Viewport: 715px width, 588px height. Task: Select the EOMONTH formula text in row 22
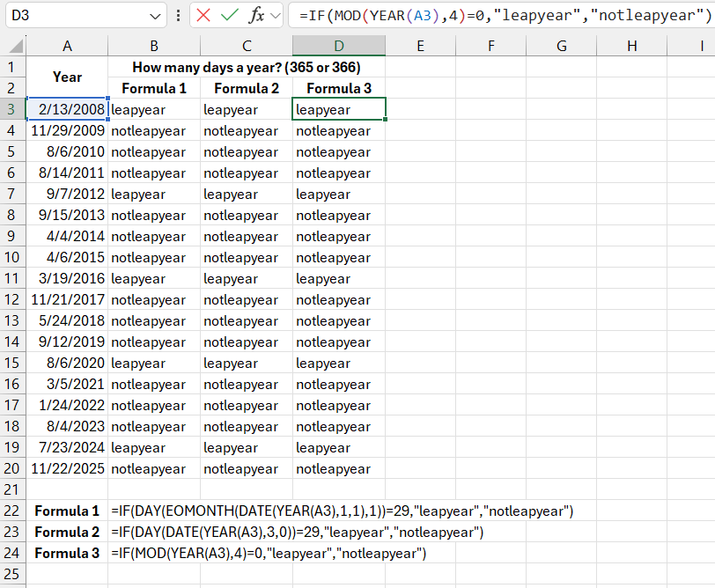(x=342, y=511)
